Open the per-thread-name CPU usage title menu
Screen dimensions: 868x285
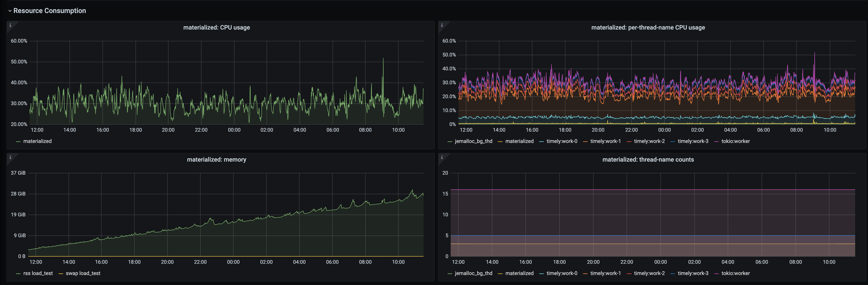[x=648, y=28]
